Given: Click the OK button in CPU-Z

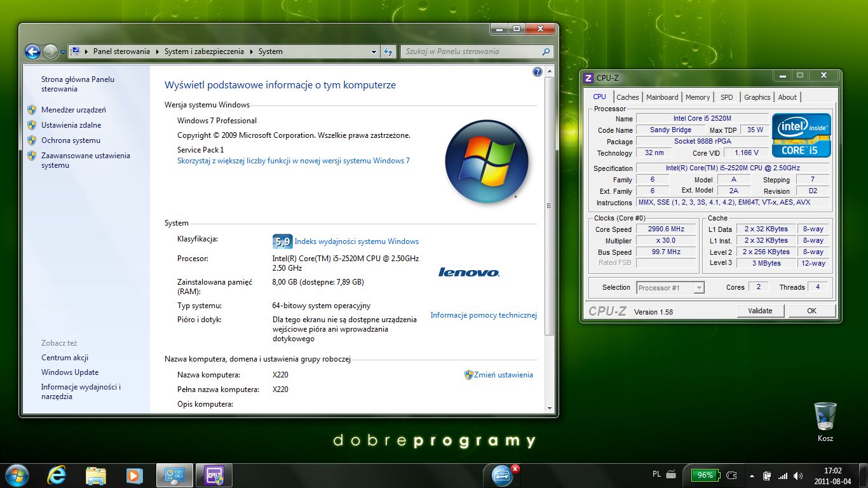Looking at the screenshot, I should (x=811, y=311).
